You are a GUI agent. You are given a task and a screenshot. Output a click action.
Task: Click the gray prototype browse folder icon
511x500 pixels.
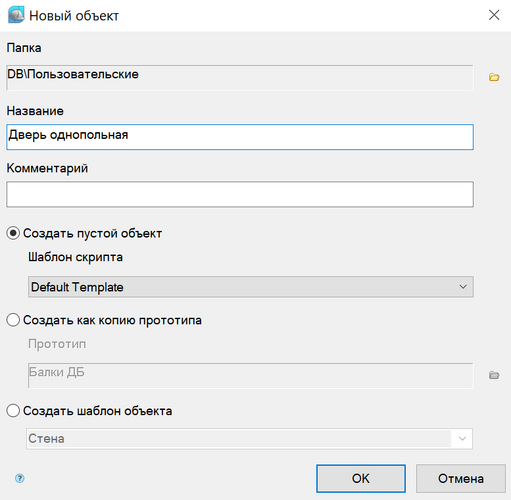[494, 375]
